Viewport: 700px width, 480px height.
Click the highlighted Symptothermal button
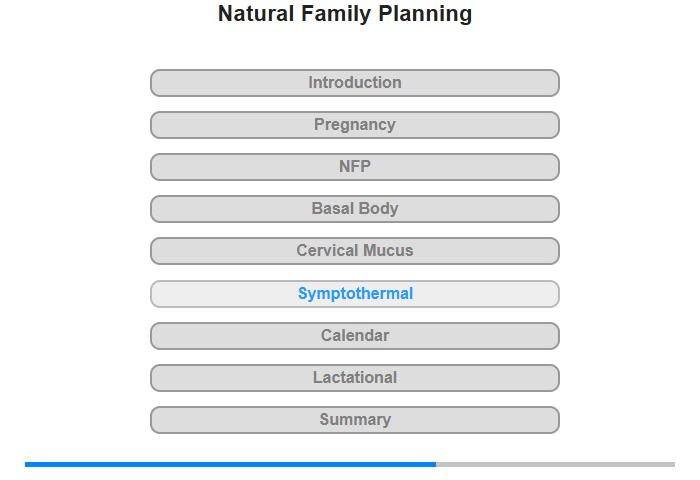pyautogui.click(x=355, y=294)
